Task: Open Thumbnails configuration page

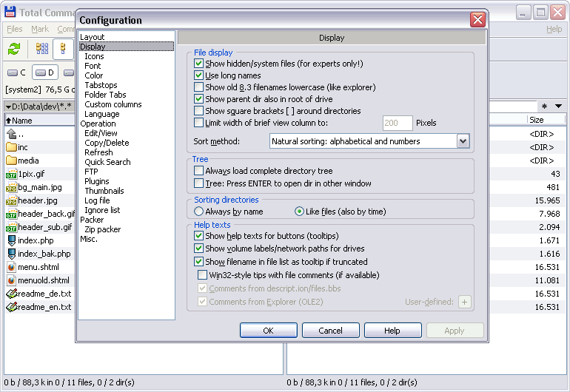Action: [x=104, y=191]
